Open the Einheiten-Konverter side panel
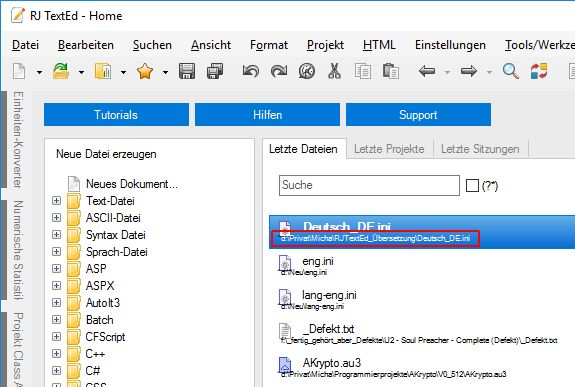575x387 pixels. (18, 139)
